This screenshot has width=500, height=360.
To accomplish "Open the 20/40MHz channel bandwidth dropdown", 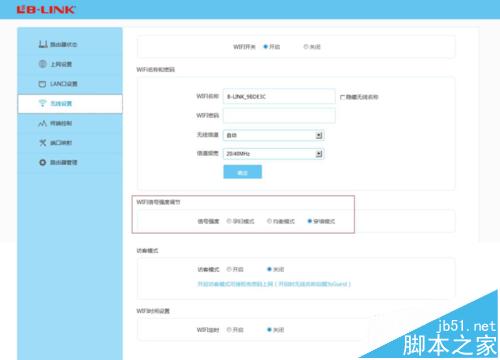I will coord(274,154).
